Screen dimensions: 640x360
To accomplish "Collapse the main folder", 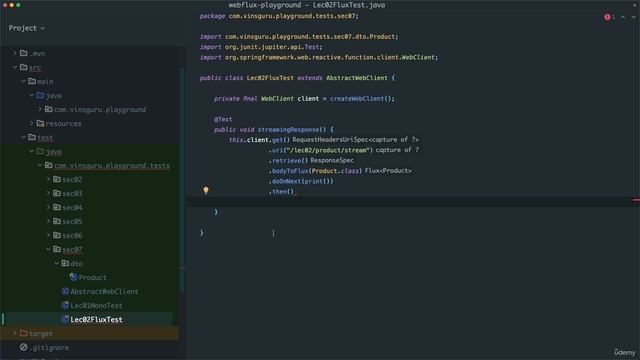I will 23,81.
